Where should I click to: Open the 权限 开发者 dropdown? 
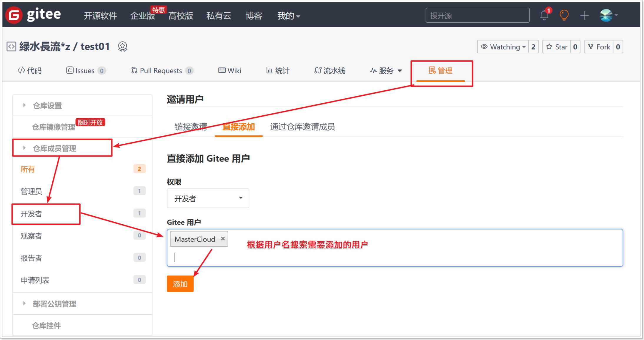[208, 198]
